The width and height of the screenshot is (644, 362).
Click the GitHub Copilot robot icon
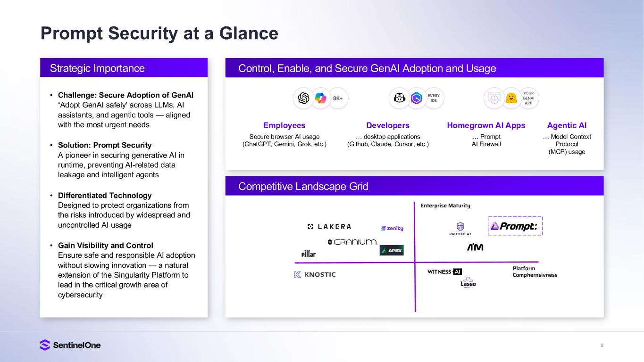(x=399, y=98)
